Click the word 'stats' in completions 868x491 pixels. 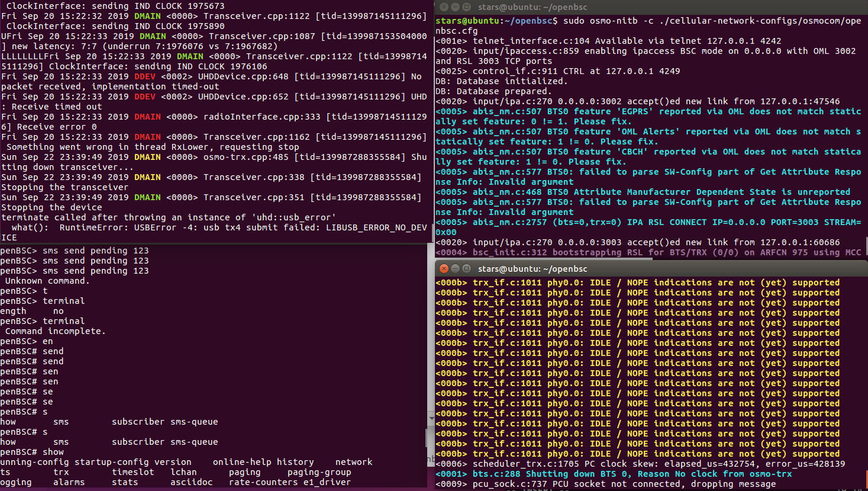pyautogui.click(x=125, y=482)
